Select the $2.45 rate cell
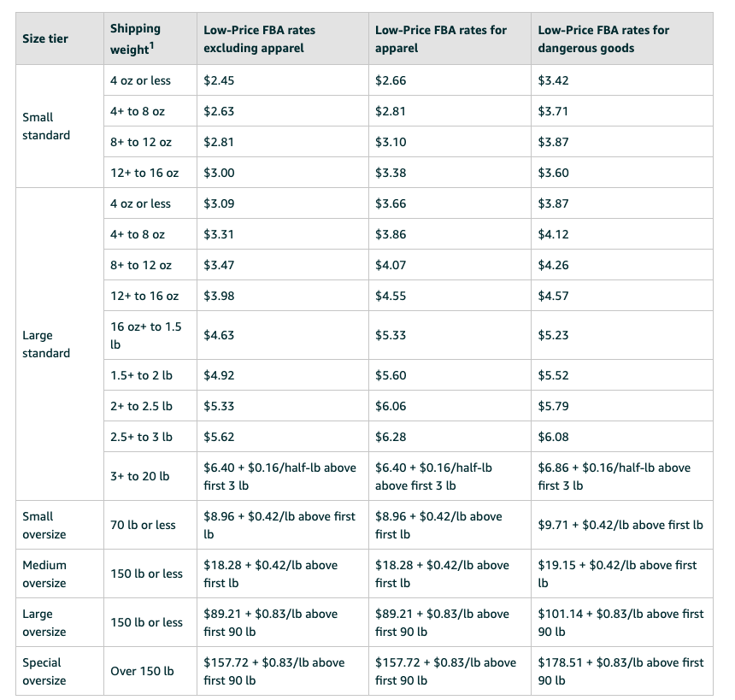This screenshot has width=735, height=700. pos(219,80)
